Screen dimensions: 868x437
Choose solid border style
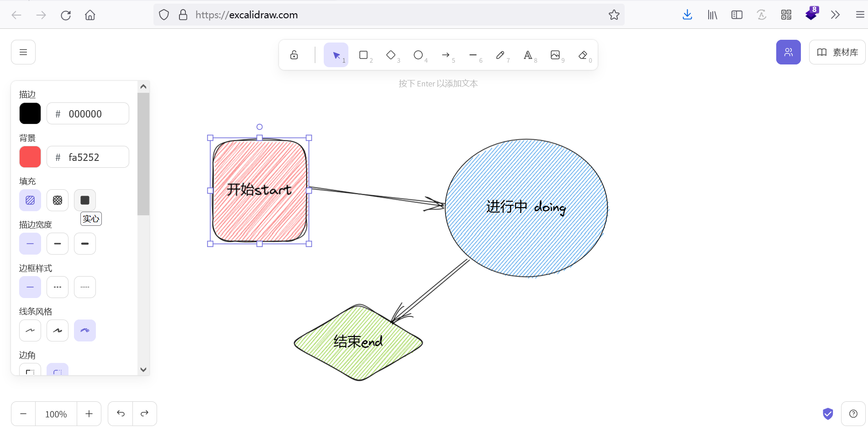[30, 287]
